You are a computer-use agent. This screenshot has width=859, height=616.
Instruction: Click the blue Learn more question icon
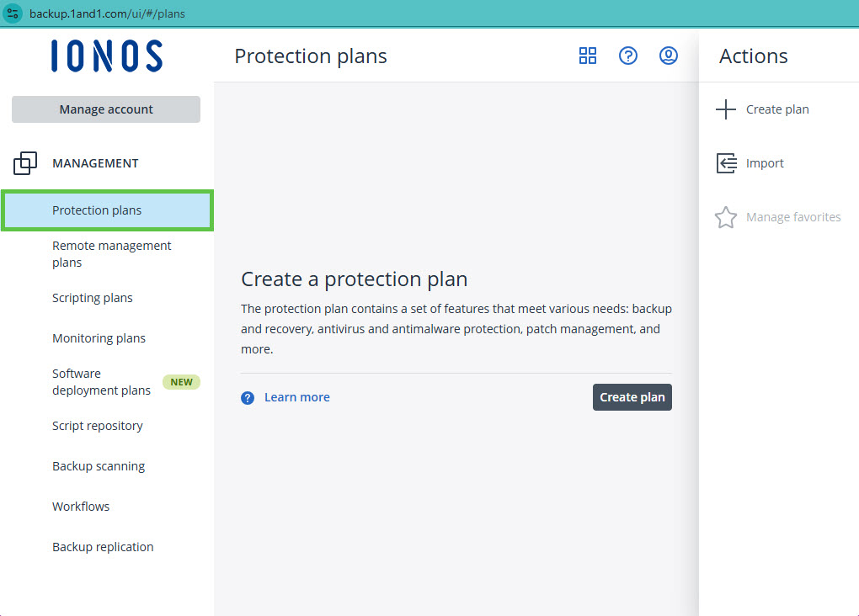pyautogui.click(x=248, y=398)
